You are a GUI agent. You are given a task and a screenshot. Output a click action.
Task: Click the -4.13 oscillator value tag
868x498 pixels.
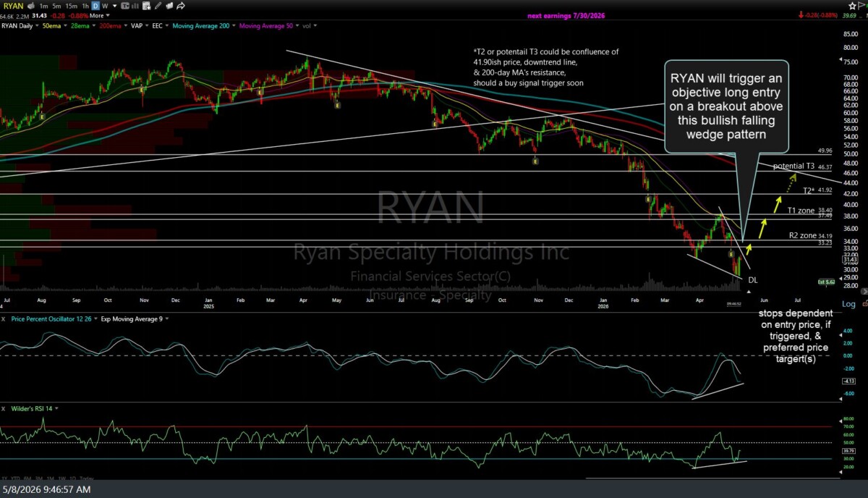(848, 381)
